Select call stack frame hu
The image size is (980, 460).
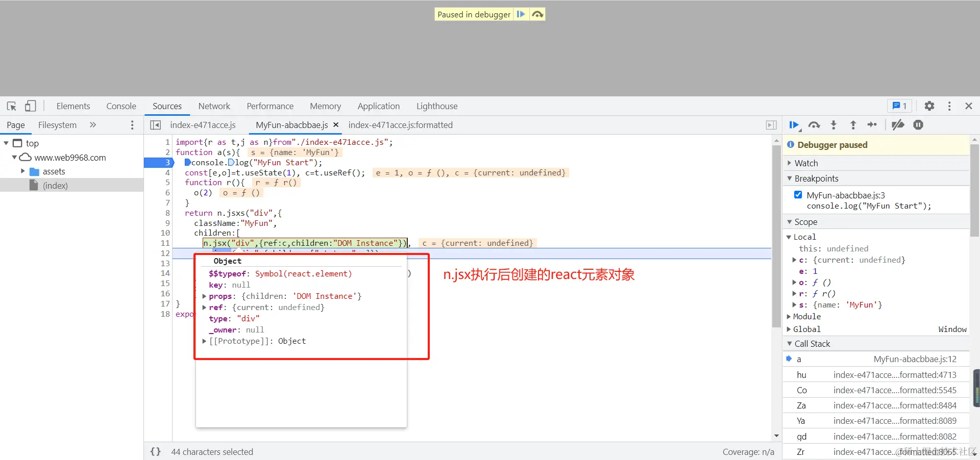[876, 375]
